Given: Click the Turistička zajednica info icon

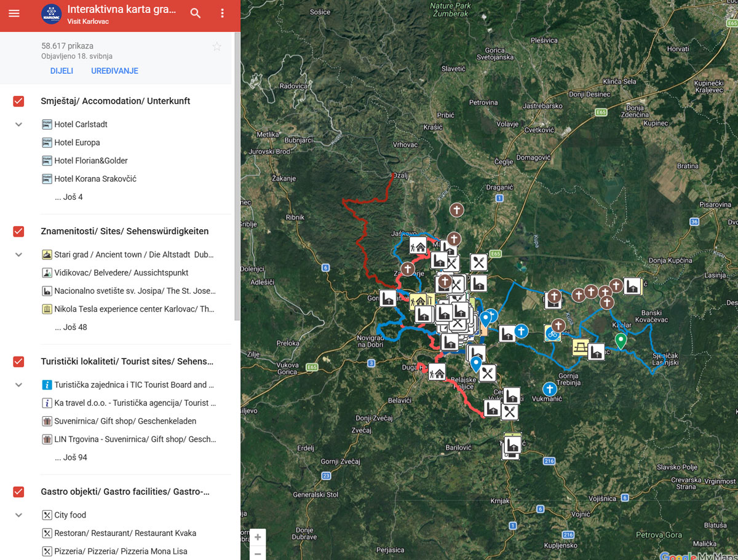Looking at the screenshot, I should 47,385.
